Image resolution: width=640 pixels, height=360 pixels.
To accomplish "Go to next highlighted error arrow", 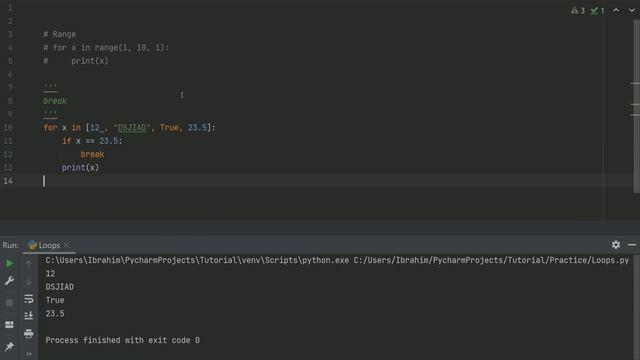I will [x=631, y=10].
